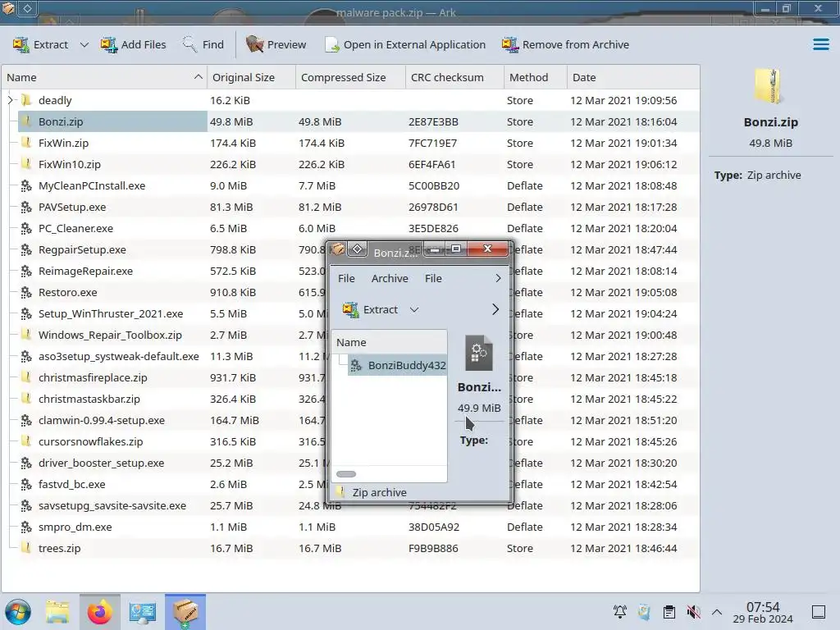Click the keep-above diamond icon in Bonzi title bar

pyautogui.click(x=358, y=249)
